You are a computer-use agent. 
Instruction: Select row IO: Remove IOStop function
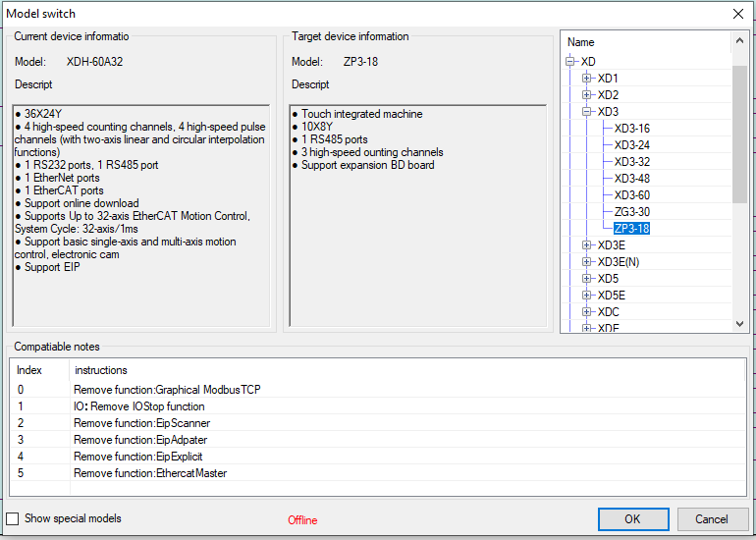(x=378, y=406)
